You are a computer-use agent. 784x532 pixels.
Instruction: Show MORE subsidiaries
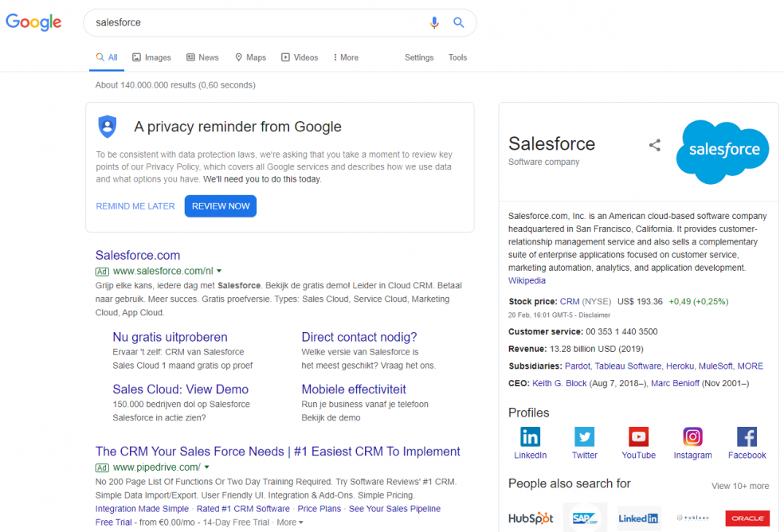750,366
